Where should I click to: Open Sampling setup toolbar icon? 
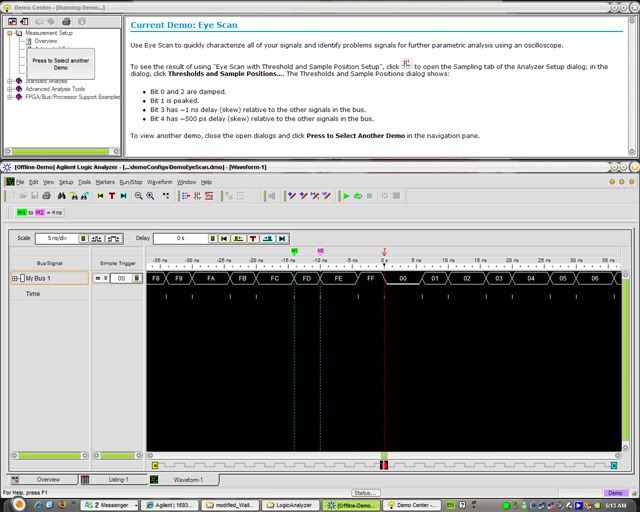(x=198, y=196)
